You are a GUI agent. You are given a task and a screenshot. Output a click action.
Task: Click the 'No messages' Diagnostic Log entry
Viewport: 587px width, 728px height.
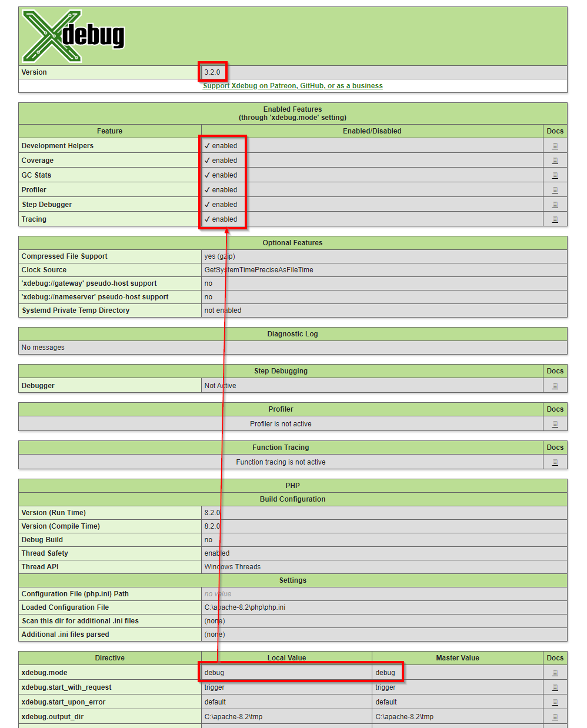click(x=43, y=348)
